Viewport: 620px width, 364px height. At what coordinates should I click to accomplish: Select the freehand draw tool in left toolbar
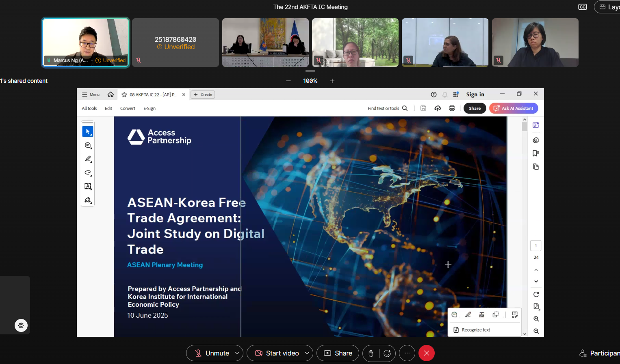coord(88,173)
